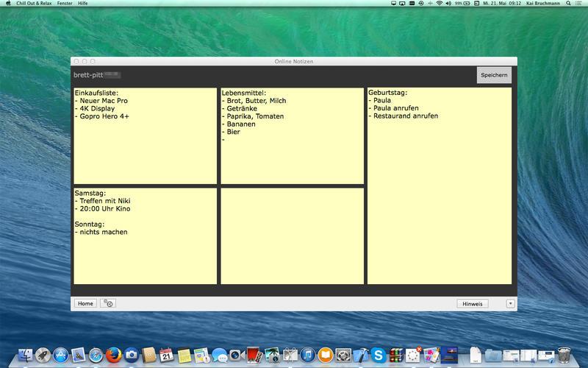Open Messages speech bubble in the Dock
This screenshot has height=368, width=588.
click(220, 355)
